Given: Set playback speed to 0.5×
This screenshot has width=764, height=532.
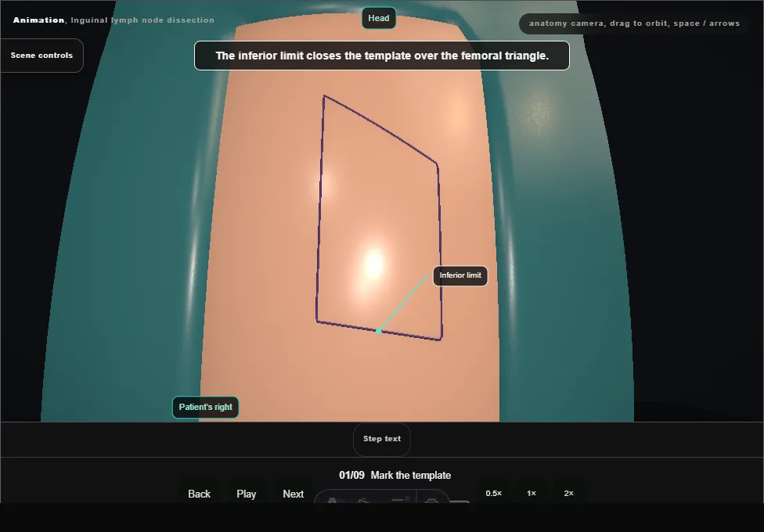Looking at the screenshot, I should click(494, 494).
